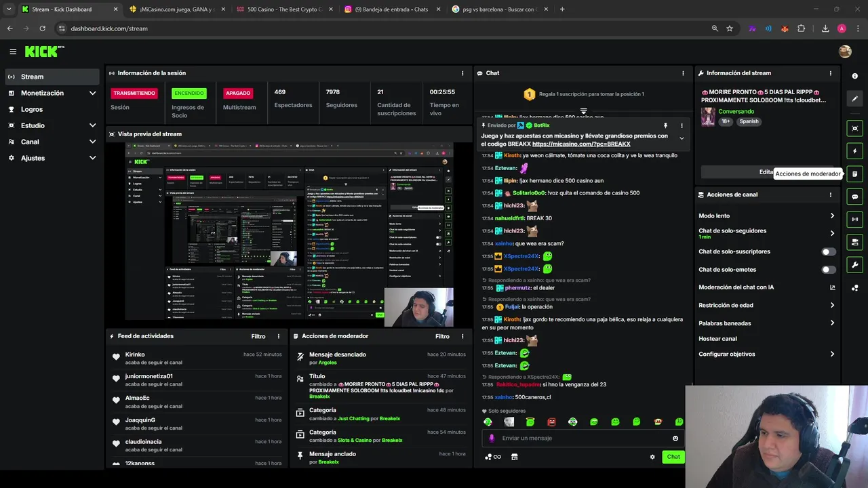The width and height of the screenshot is (868, 488).
Task: Click the bookmark star in the address bar
Action: [x=730, y=28]
